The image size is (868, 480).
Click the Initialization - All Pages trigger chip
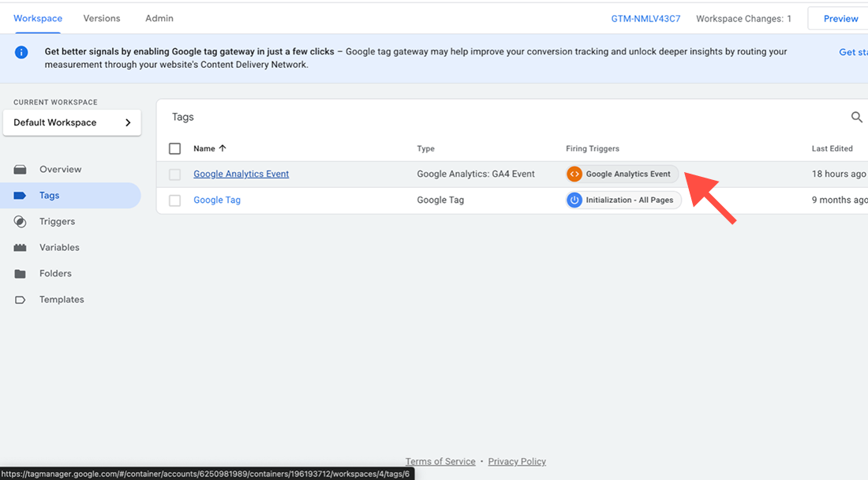pyautogui.click(x=623, y=200)
